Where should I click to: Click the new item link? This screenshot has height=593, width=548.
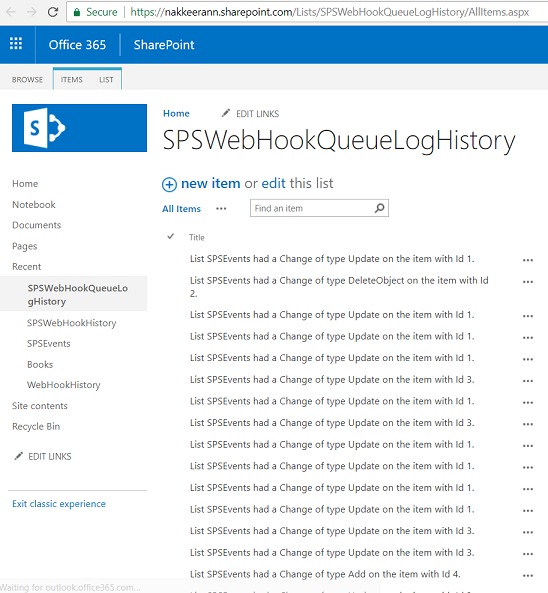pos(211,183)
